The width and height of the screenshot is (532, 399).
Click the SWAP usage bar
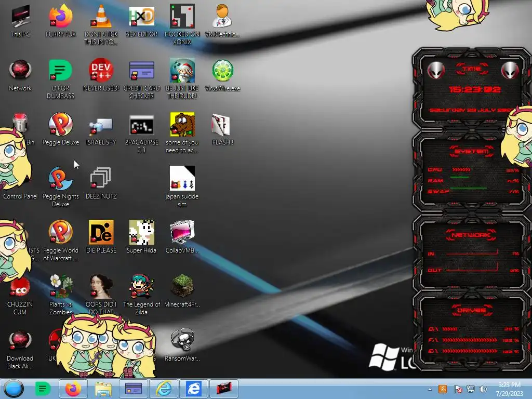[468, 188]
